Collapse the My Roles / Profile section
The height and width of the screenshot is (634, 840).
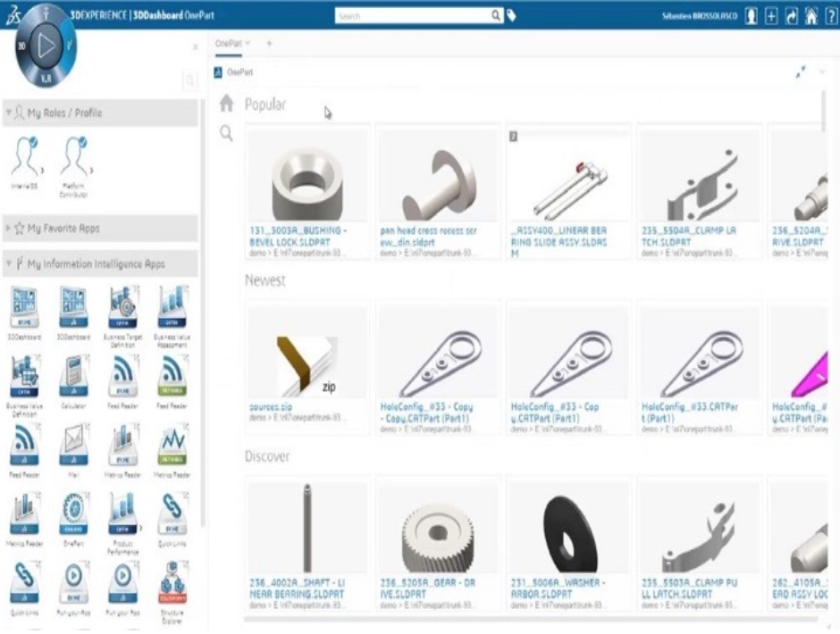point(10,113)
